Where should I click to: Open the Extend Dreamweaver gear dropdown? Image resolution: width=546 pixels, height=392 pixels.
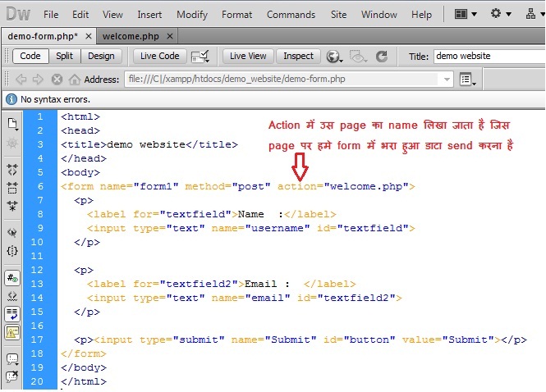pos(501,14)
